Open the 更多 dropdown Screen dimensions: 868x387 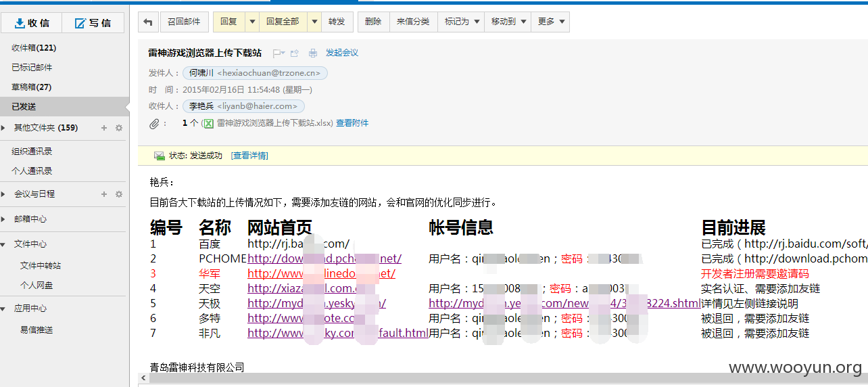[550, 22]
